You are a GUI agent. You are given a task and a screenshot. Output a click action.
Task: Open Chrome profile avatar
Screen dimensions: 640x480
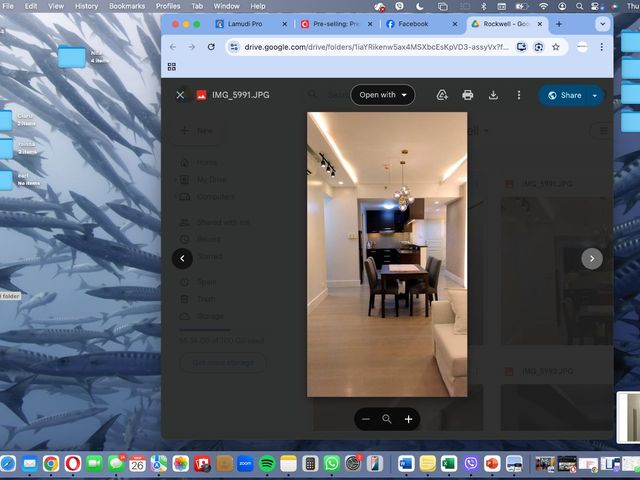tap(582, 47)
